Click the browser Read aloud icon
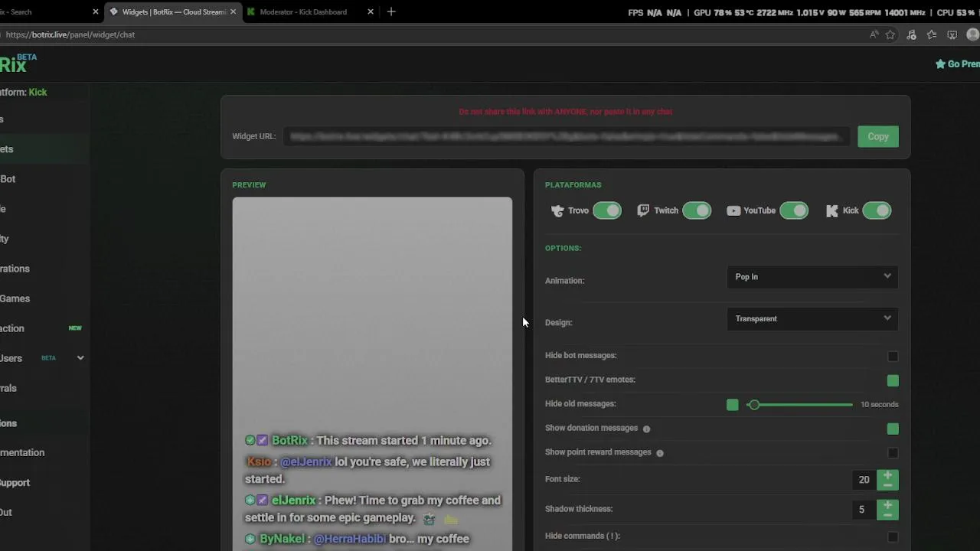This screenshot has width=980, height=551. coord(874,34)
